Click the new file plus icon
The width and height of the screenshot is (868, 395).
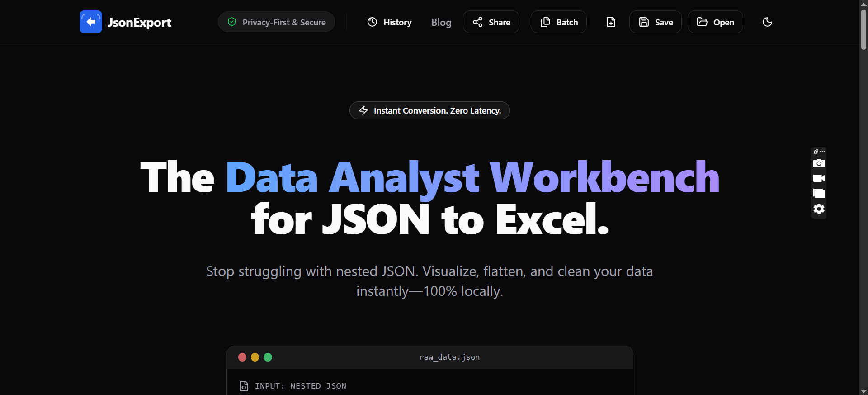click(x=611, y=22)
